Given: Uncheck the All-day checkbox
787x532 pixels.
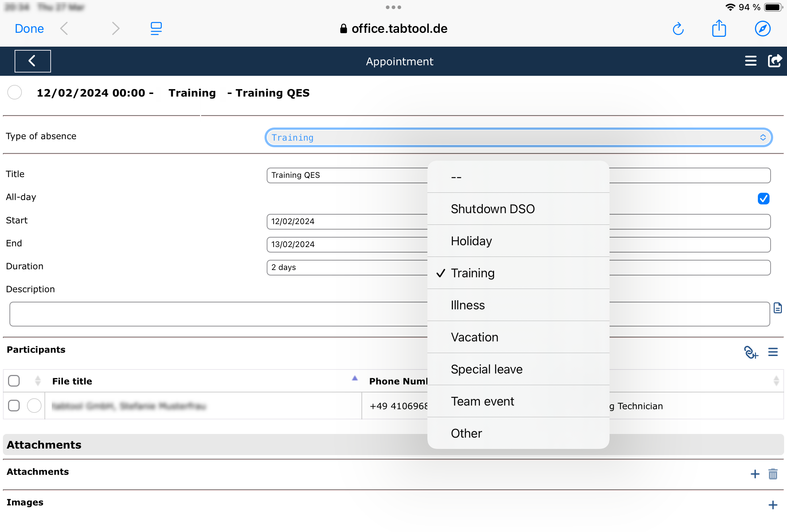Looking at the screenshot, I should click(x=763, y=199).
